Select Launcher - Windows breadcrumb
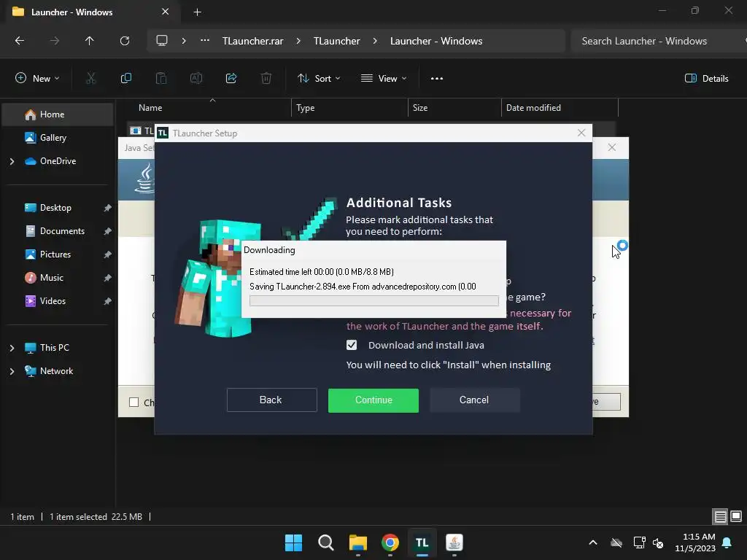The width and height of the screenshot is (747, 560). [436, 41]
